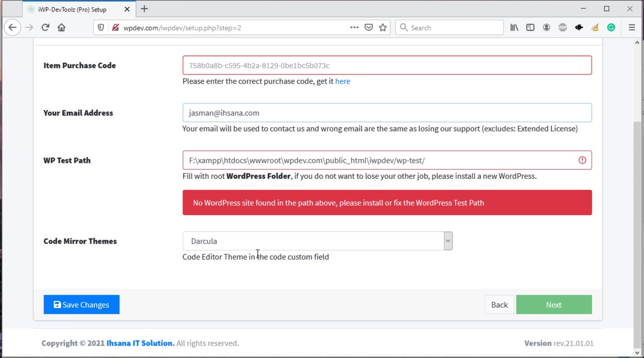Open the page actions three-dots menu
This screenshot has height=358, width=644.
(354, 28)
